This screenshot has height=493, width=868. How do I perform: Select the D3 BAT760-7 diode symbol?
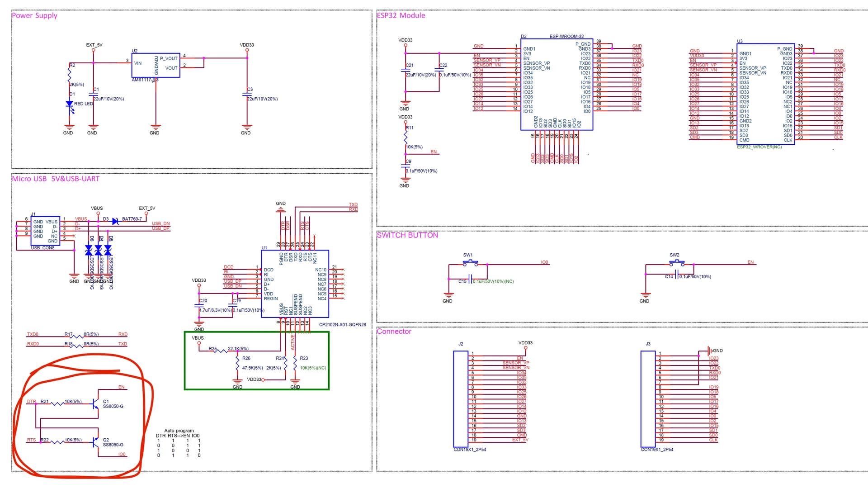[x=115, y=221]
